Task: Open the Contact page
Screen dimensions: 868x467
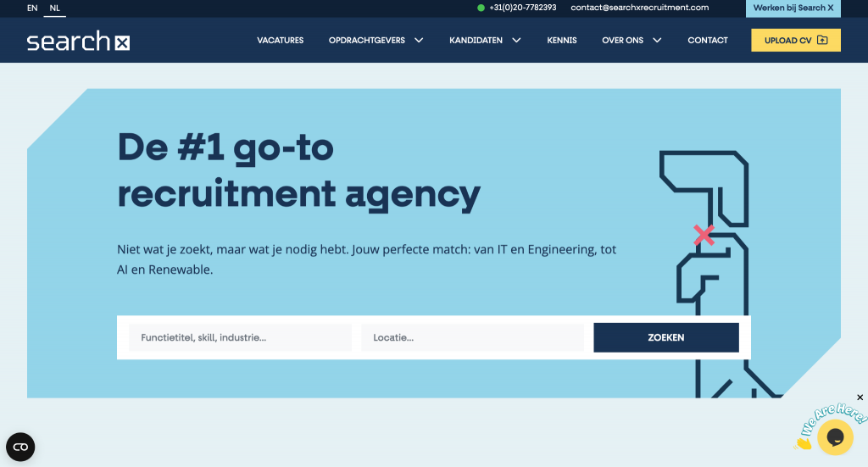Action: (x=708, y=41)
